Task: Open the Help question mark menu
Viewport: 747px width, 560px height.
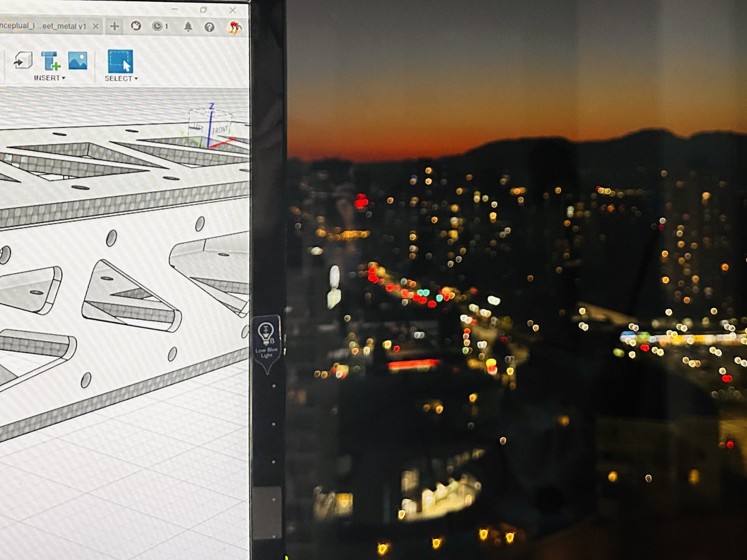Action: (x=209, y=27)
